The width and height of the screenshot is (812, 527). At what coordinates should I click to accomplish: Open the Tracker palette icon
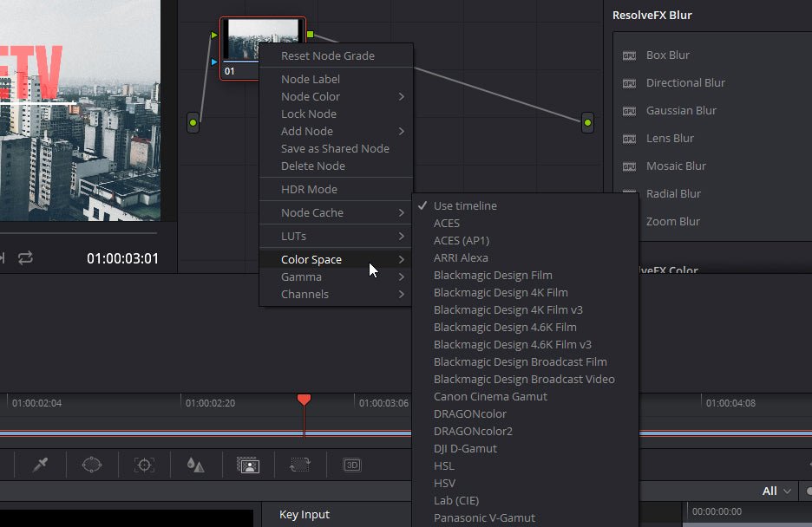(145, 465)
